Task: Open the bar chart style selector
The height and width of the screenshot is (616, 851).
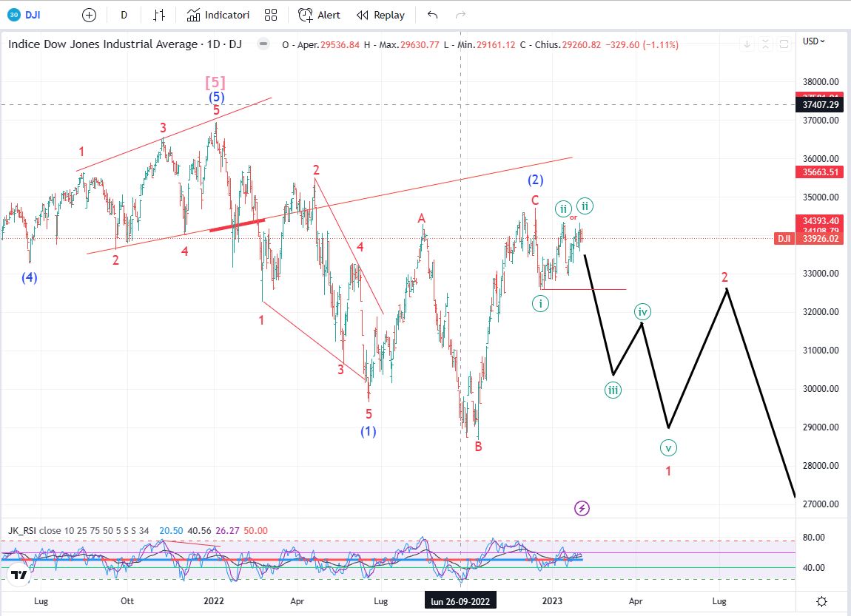Action: click(x=158, y=16)
